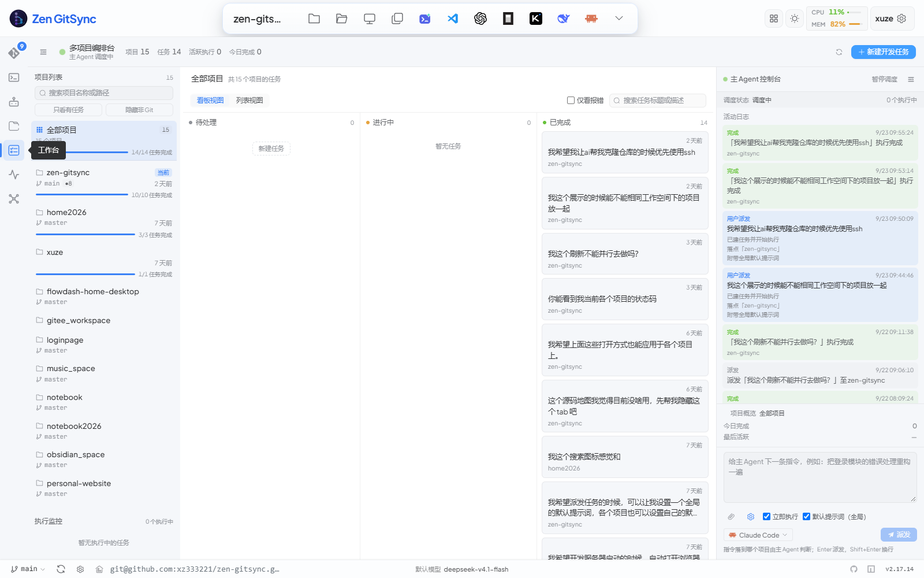The width and height of the screenshot is (924, 578).
Task: Expand the launcher bar's more-apps chevron
Action: click(x=619, y=18)
